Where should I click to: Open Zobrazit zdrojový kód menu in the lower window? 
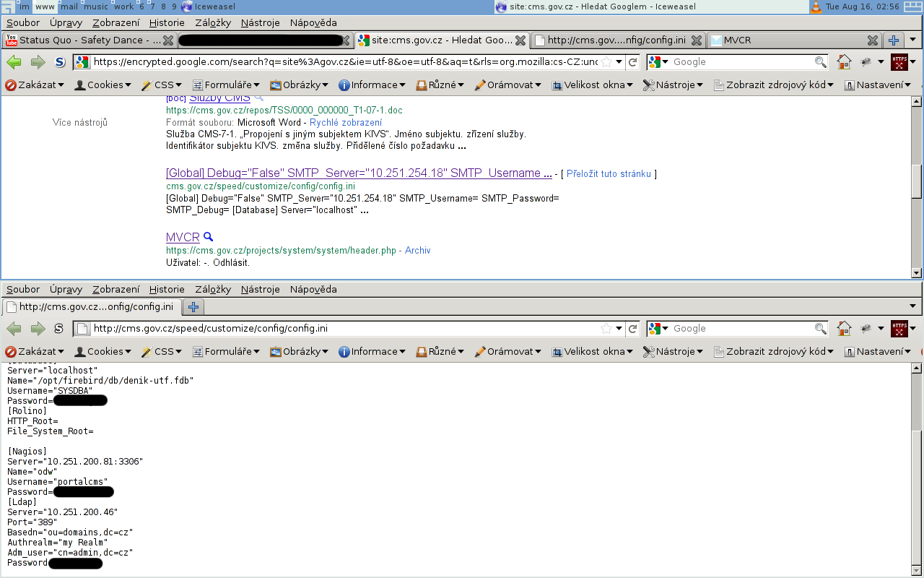773,352
